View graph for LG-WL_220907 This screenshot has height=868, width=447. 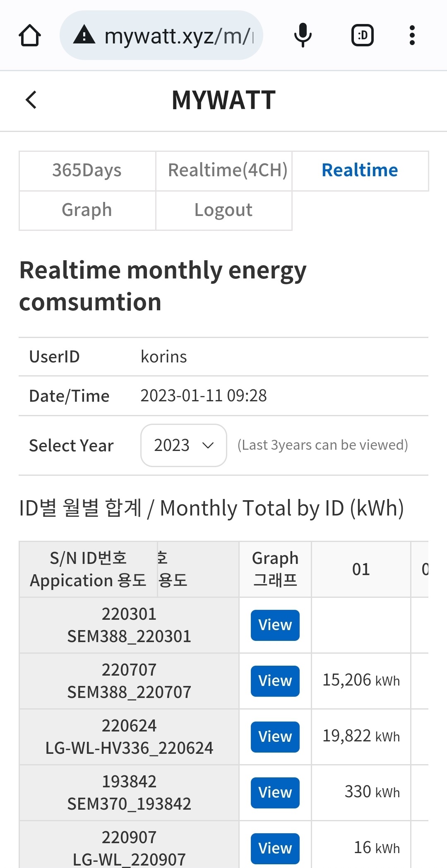(275, 848)
